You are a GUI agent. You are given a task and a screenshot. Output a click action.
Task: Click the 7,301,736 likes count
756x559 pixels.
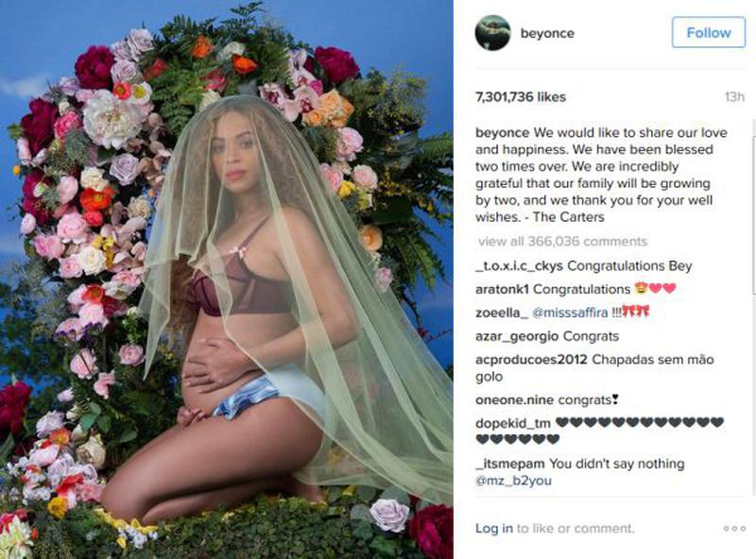click(x=521, y=97)
